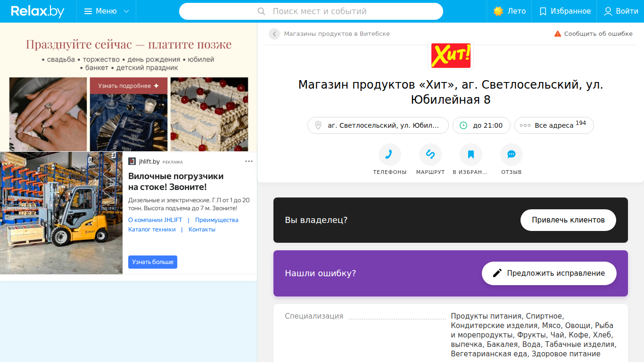
Task: Click the ad description Дизельные и электрические text
Action: tap(189, 204)
